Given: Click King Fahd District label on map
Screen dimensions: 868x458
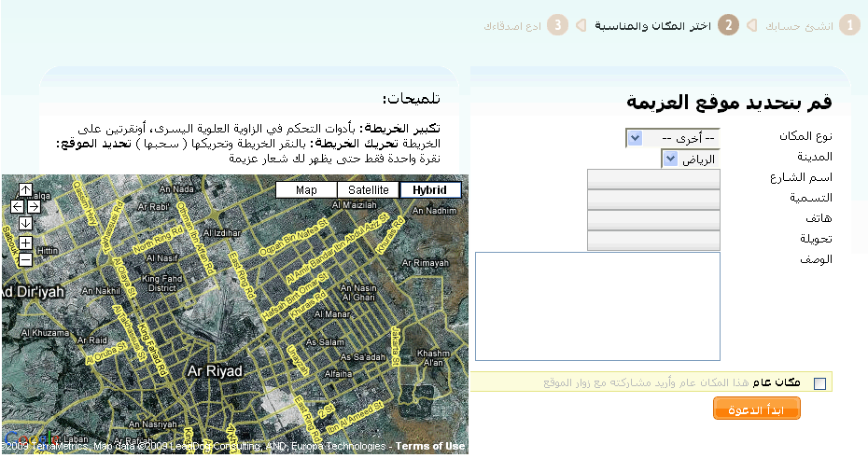Looking at the screenshot, I should click(161, 284).
